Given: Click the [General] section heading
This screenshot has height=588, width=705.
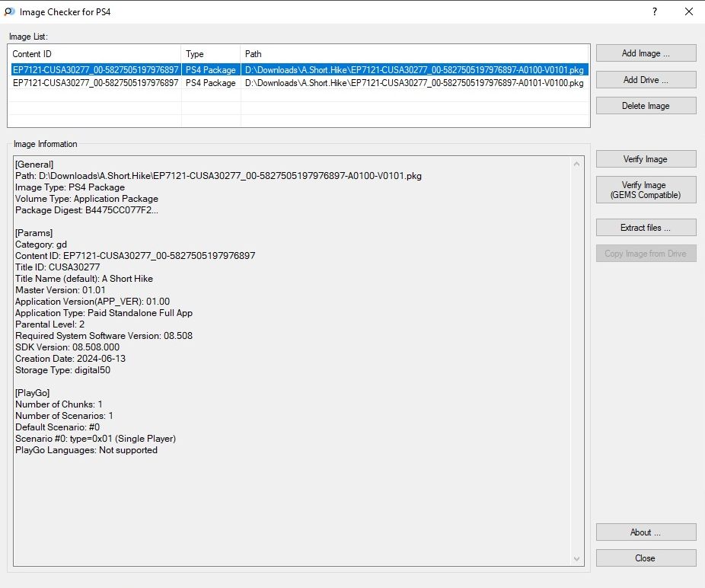Looking at the screenshot, I should (x=34, y=165).
